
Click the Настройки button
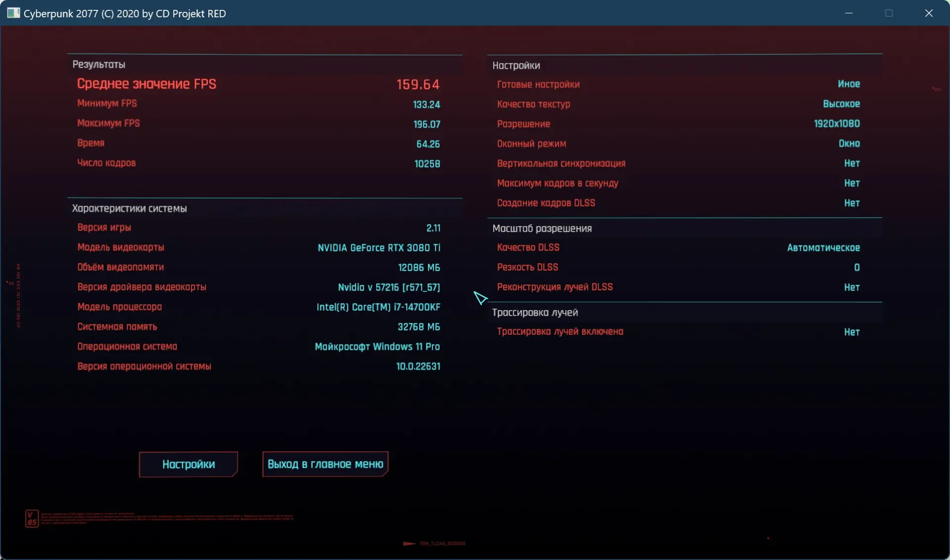click(x=188, y=464)
